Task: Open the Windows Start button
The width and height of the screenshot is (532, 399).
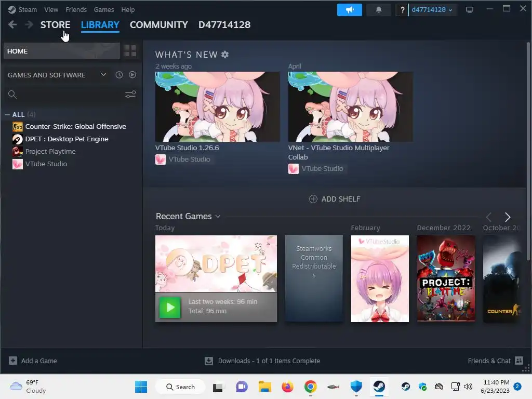Action: (141, 387)
